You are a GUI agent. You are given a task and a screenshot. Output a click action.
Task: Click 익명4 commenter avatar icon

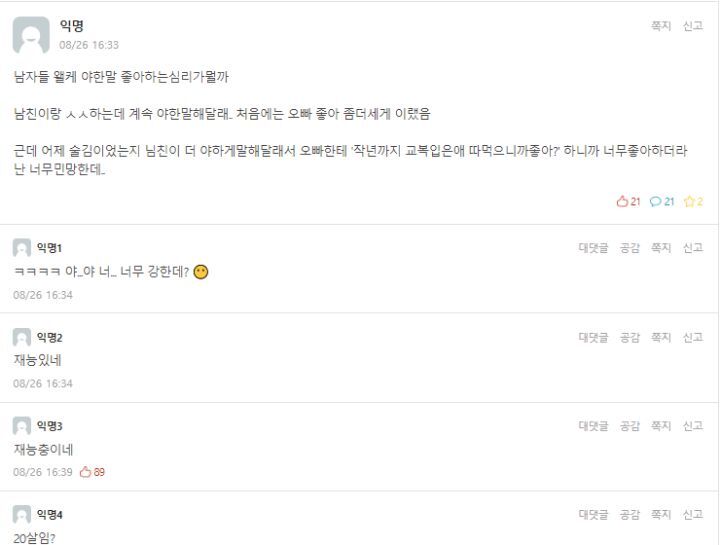point(22,514)
